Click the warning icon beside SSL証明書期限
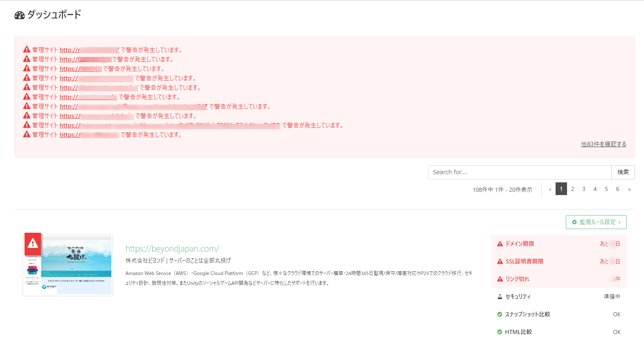The height and width of the screenshot is (352, 644). click(x=500, y=261)
